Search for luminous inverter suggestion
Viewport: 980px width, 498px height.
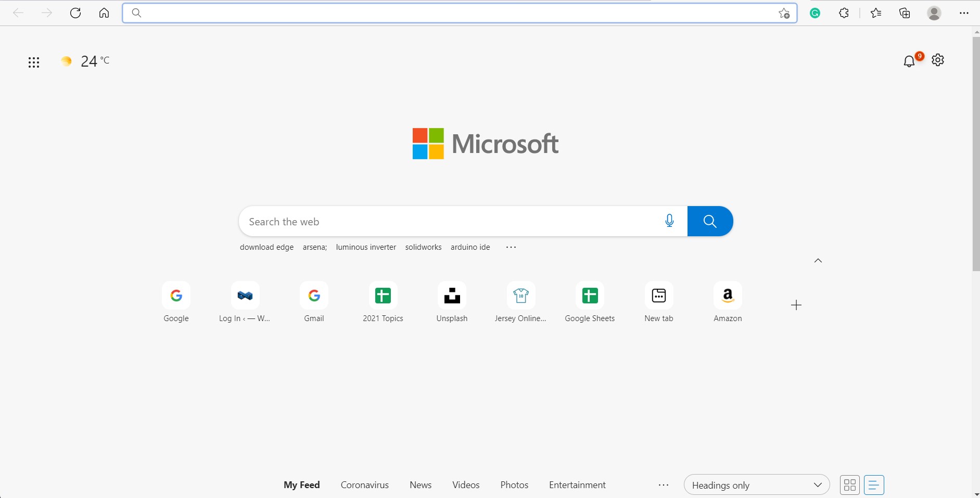pos(366,247)
